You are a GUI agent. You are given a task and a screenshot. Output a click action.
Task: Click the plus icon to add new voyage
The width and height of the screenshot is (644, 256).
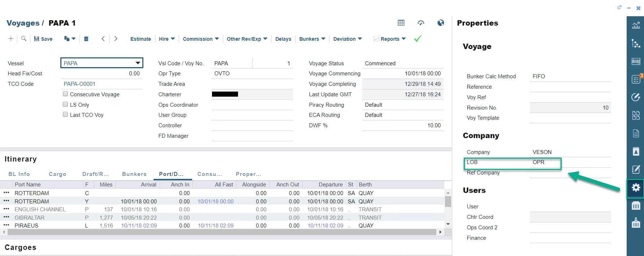pos(11,39)
